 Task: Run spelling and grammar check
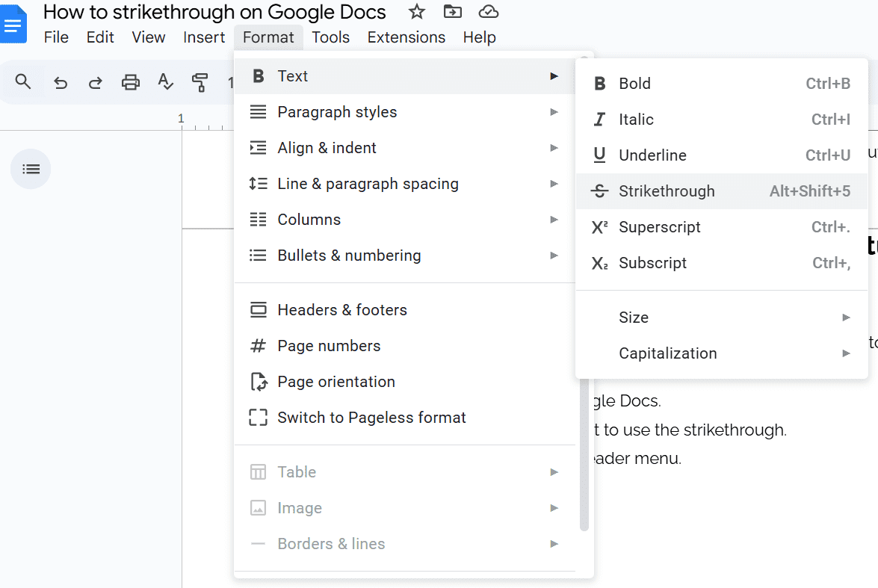pos(165,81)
